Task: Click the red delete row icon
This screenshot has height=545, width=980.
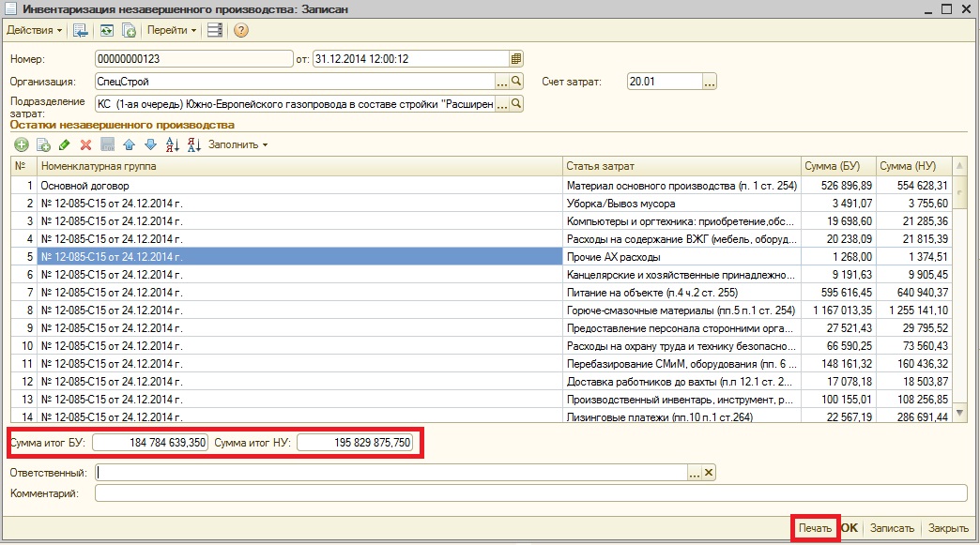Action: pyautogui.click(x=85, y=144)
